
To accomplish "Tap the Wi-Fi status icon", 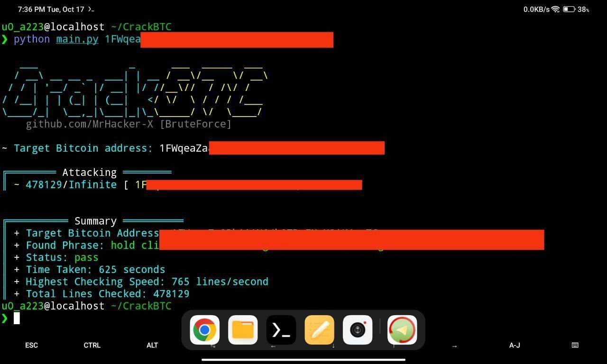I will tap(555, 9).
